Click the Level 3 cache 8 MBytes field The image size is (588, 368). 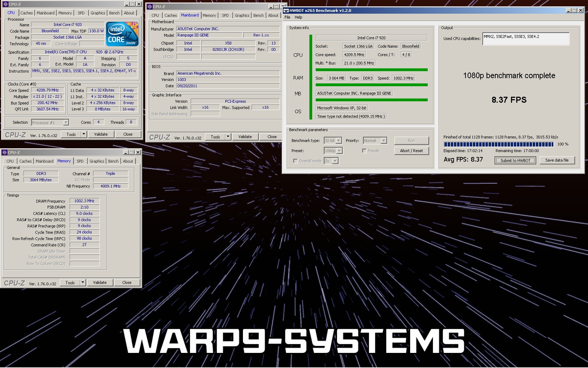[103, 109]
